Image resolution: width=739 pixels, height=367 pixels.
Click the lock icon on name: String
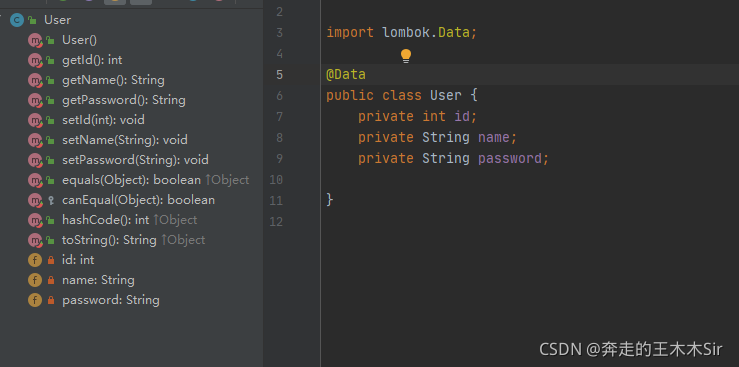(51, 280)
